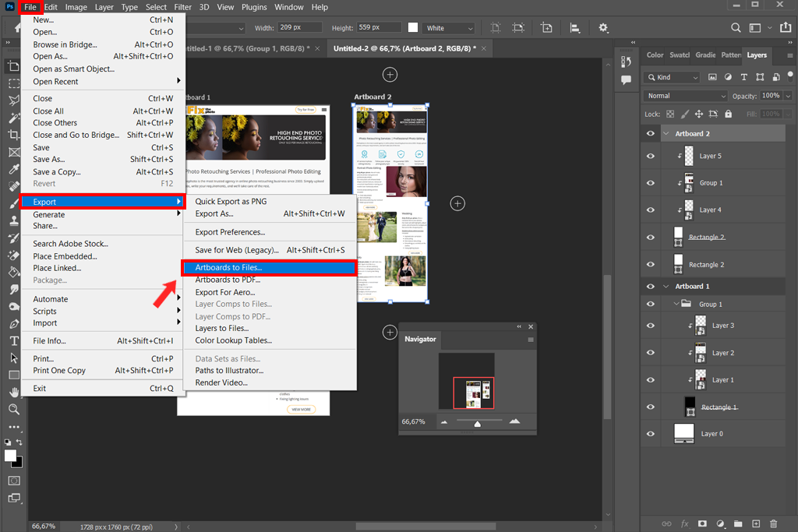
Task: Select the Hand tool
Action: (x=14, y=392)
